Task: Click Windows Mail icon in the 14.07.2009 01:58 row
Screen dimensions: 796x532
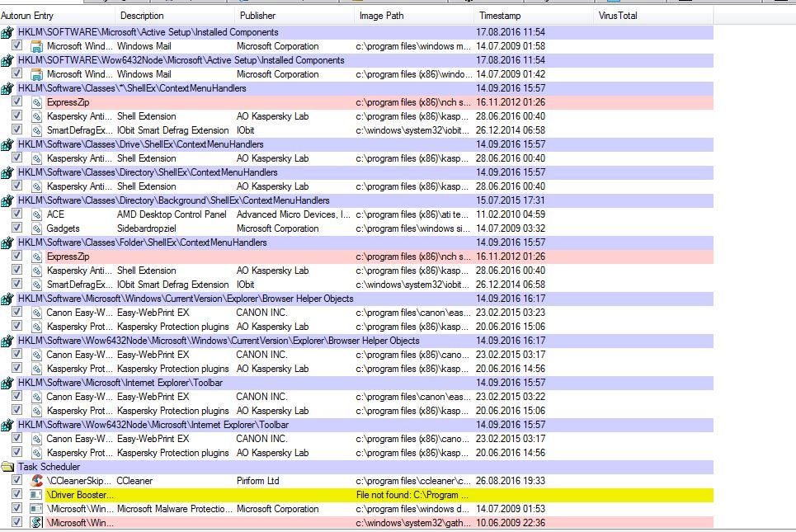Action: pos(36,47)
